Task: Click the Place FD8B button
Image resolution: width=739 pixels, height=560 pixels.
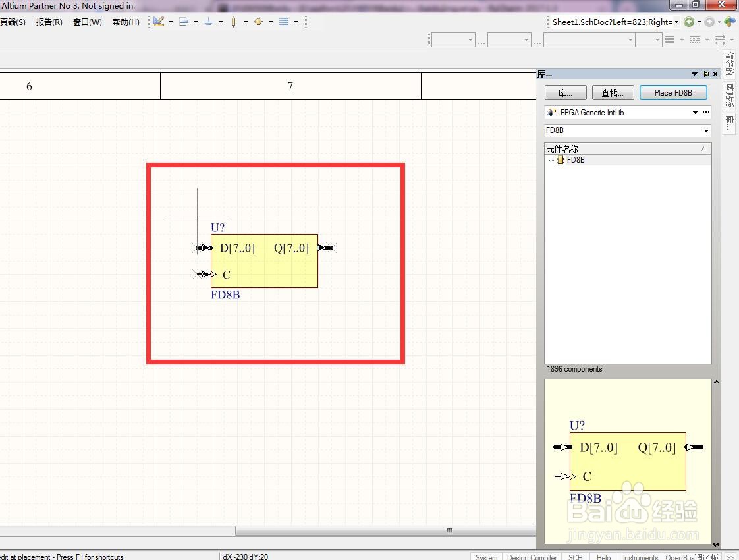Action: coord(673,93)
